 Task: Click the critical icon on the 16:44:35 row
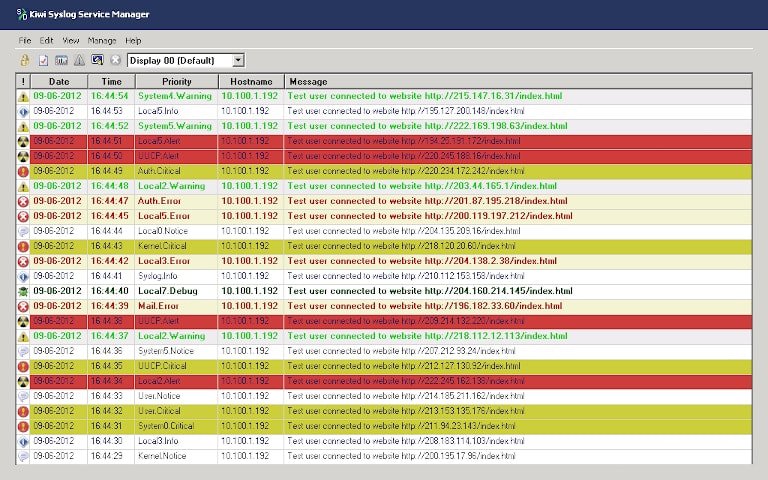(23, 366)
